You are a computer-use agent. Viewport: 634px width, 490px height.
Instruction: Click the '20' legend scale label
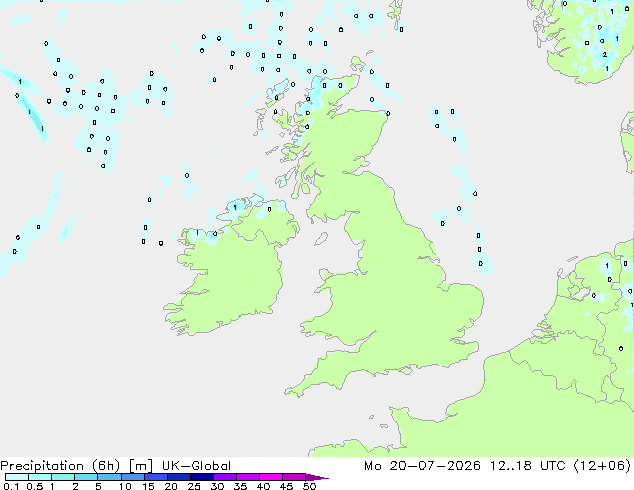click(171, 486)
